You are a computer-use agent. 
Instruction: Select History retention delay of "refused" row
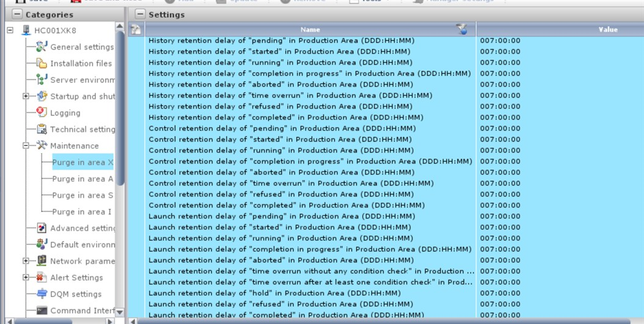386,106
